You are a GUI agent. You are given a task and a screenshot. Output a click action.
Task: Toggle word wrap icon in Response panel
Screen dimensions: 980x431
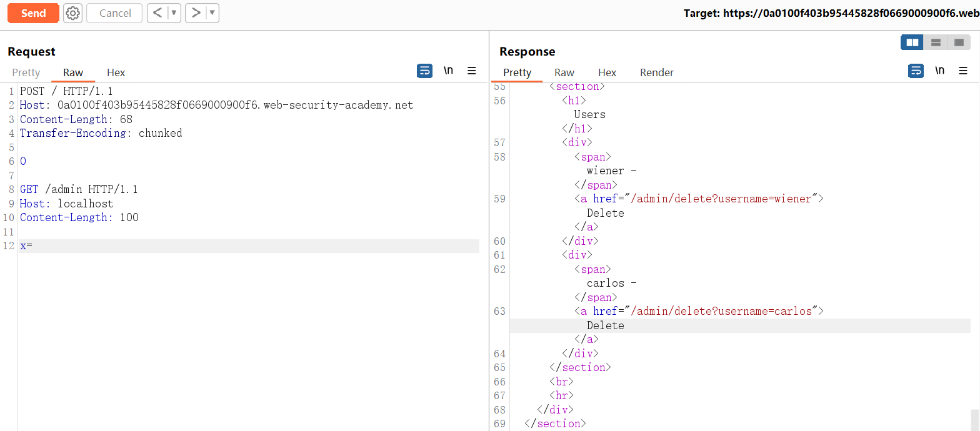click(916, 71)
